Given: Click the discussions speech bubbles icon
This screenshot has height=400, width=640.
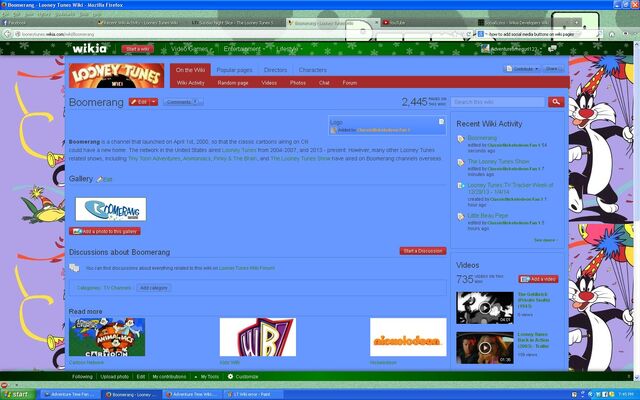Looking at the screenshot, I should (74, 268).
